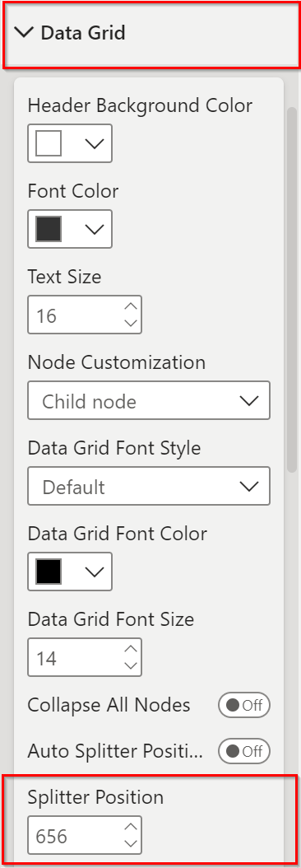Increase Text Size with up arrow
Screen dimensions: 301x868
pos(131,306)
